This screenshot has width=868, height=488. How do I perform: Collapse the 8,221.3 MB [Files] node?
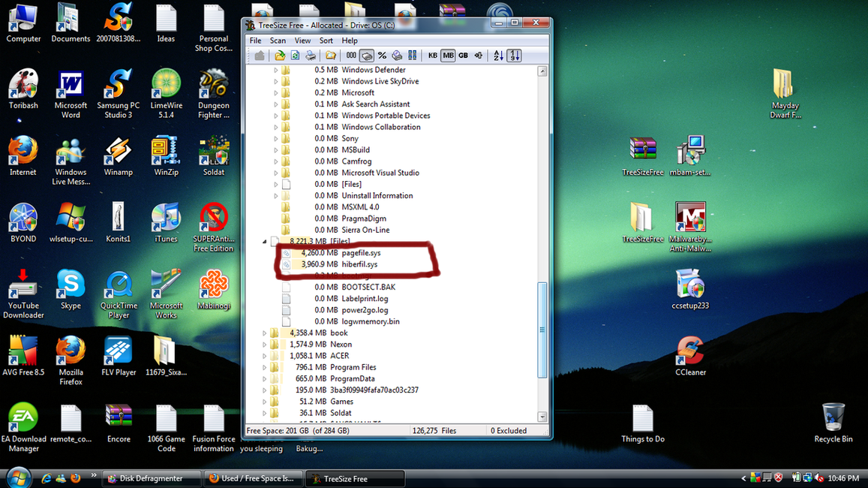[265, 242]
